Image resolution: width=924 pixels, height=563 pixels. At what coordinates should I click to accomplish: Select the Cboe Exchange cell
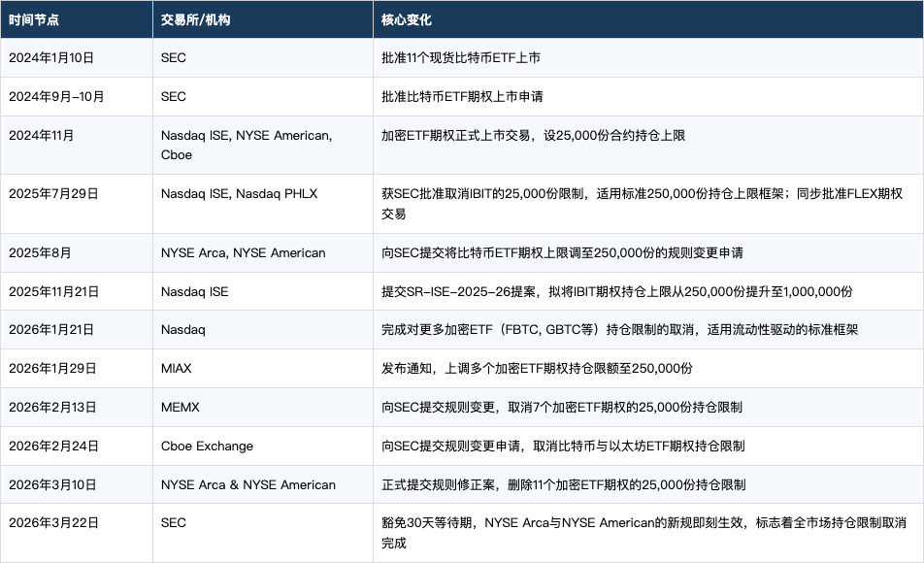tap(207, 447)
